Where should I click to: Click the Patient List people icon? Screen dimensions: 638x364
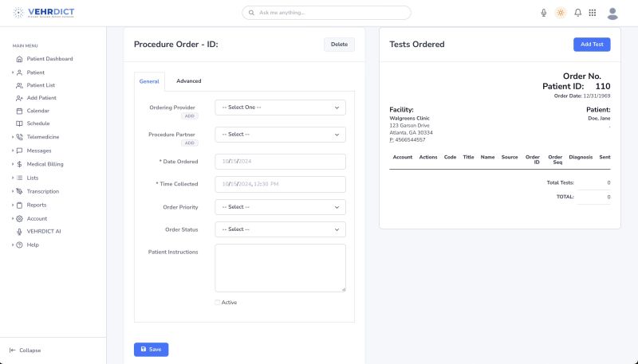[x=19, y=85]
